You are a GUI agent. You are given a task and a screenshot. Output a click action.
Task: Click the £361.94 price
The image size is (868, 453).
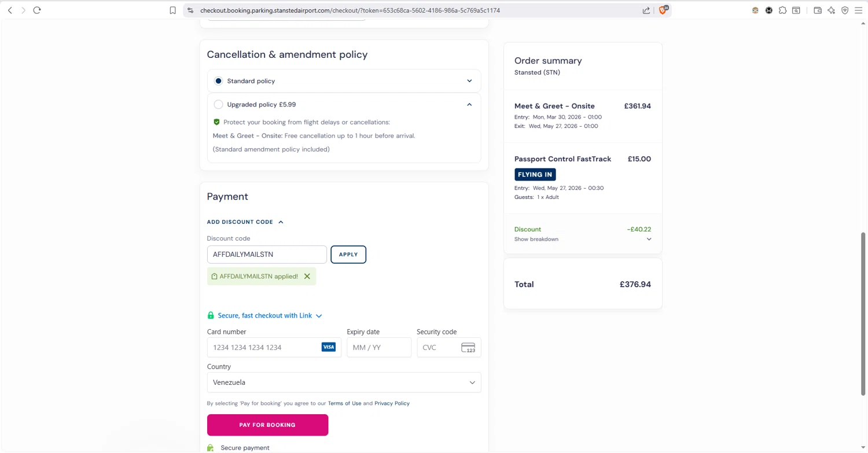tap(637, 106)
